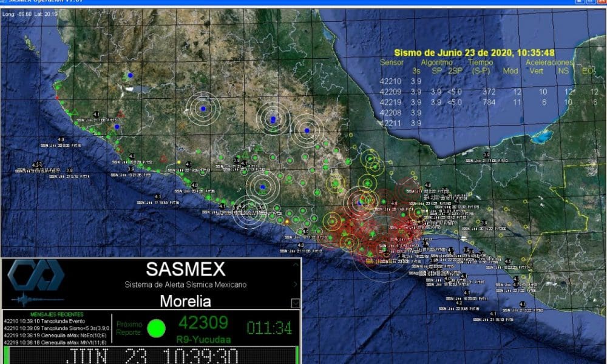Click the up chevron in the SASMEX panel
This screenshot has width=607, height=364.
(x=295, y=266)
